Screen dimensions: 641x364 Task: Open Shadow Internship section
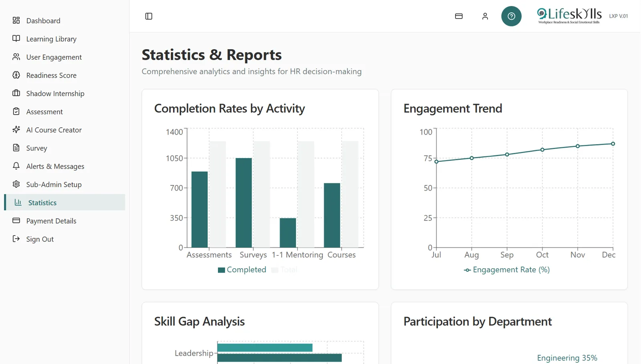click(65, 93)
